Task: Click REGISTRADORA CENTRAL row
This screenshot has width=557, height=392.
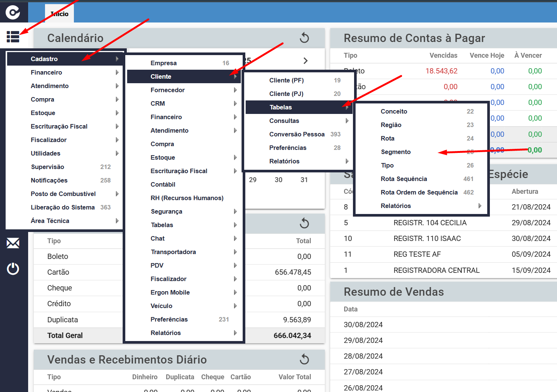Action: pyautogui.click(x=443, y=270)
